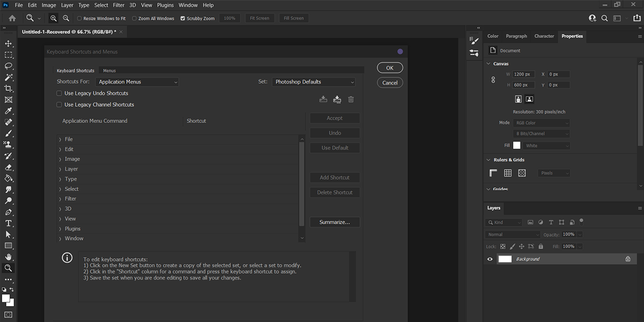Click the Fill color swatch in Properties
The image size is (644, 322).
pyautogui.click(x=517, y=145)
